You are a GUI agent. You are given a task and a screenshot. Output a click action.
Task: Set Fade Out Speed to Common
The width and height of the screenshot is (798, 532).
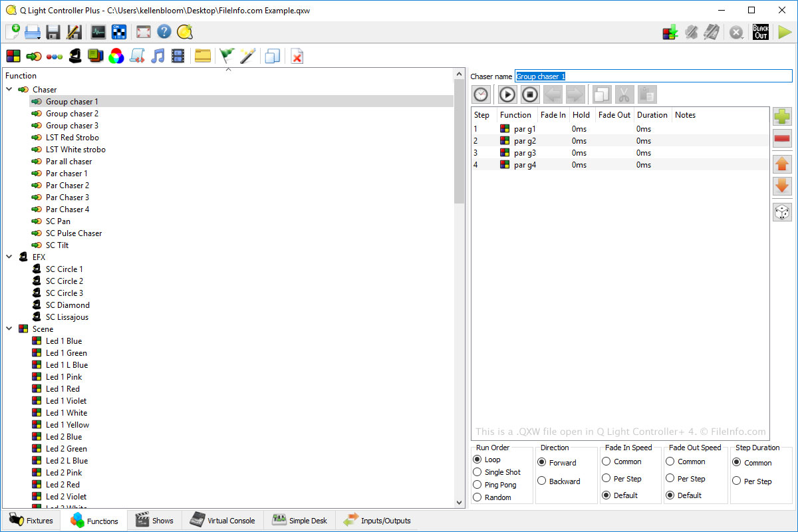(x=685, y=462)
